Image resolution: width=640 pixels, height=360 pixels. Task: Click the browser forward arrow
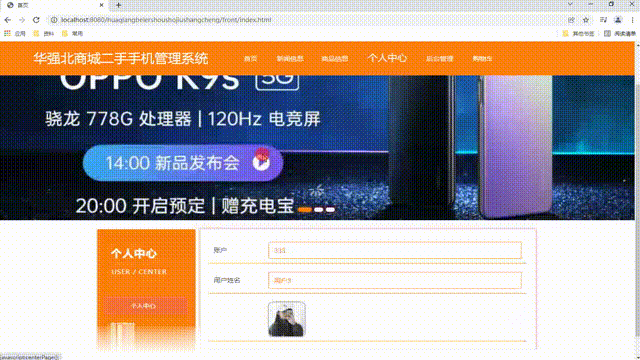(22, 20)
